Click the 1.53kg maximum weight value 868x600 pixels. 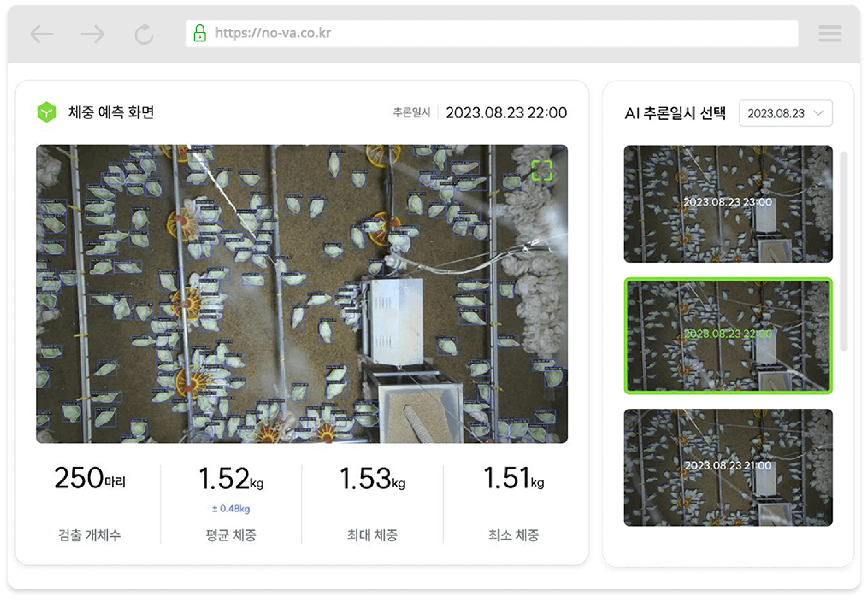point(372,479)
